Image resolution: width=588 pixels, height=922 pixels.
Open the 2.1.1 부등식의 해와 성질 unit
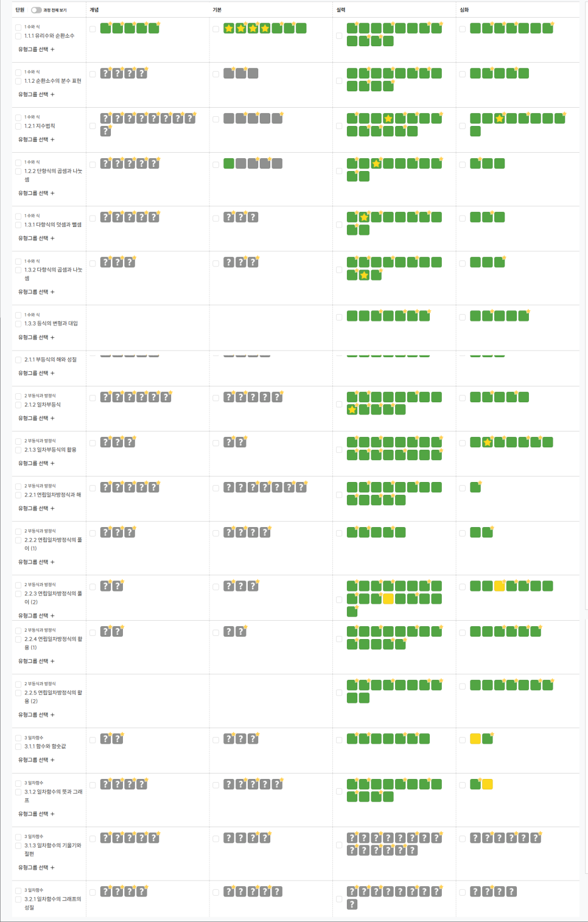(x=51, y=360)
